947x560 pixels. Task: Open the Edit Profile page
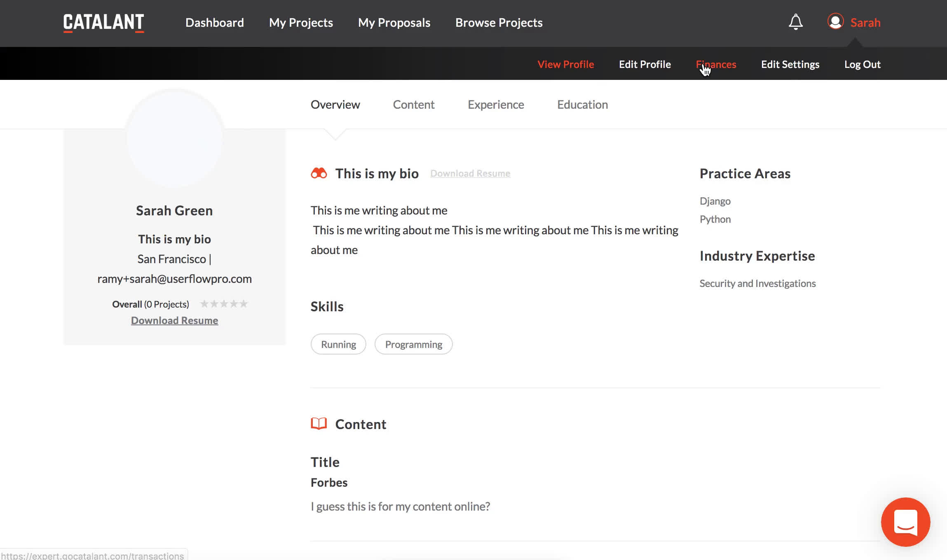(645, 64)
